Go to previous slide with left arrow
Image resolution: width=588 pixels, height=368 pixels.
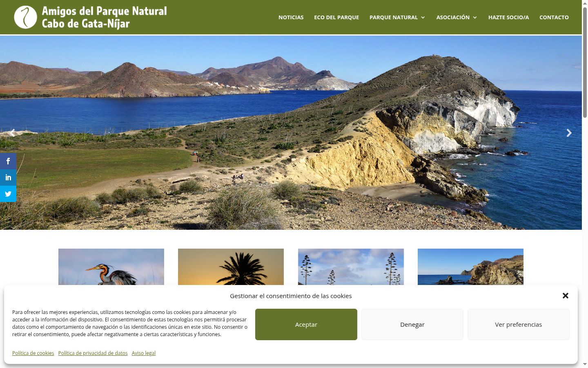click(x=12, y=133)
